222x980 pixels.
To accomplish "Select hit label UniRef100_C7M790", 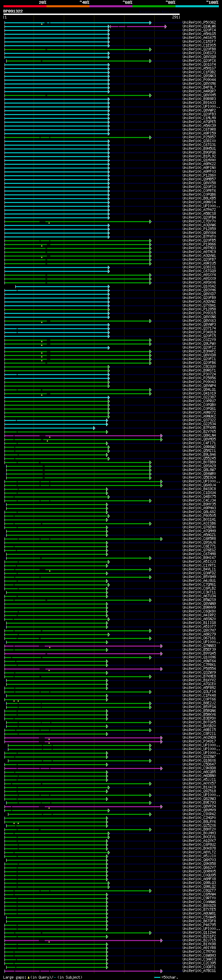I will point(199,951).
